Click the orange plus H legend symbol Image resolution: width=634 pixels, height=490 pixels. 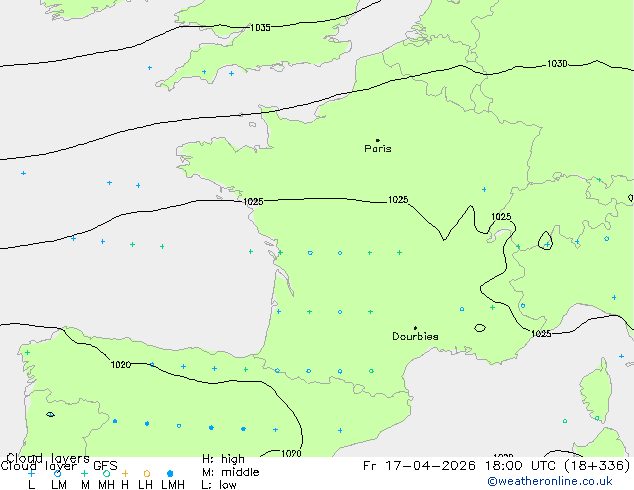tap(125, 473)
